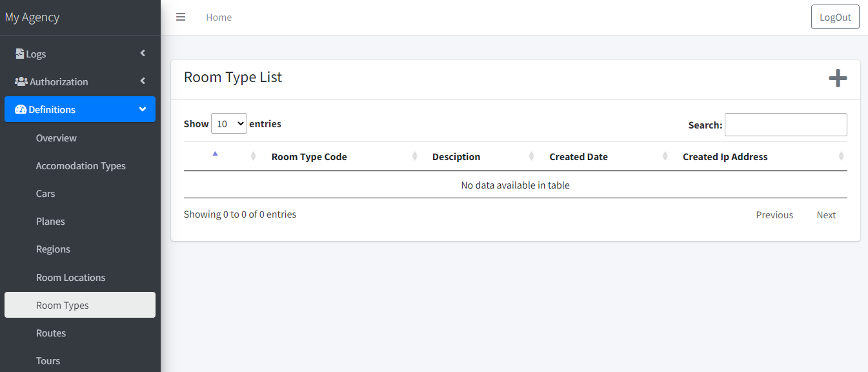The width and height of the screenshot is (868, 372).
Task: Sort by Room Type Code column arrows
Action: click(415, 156)
